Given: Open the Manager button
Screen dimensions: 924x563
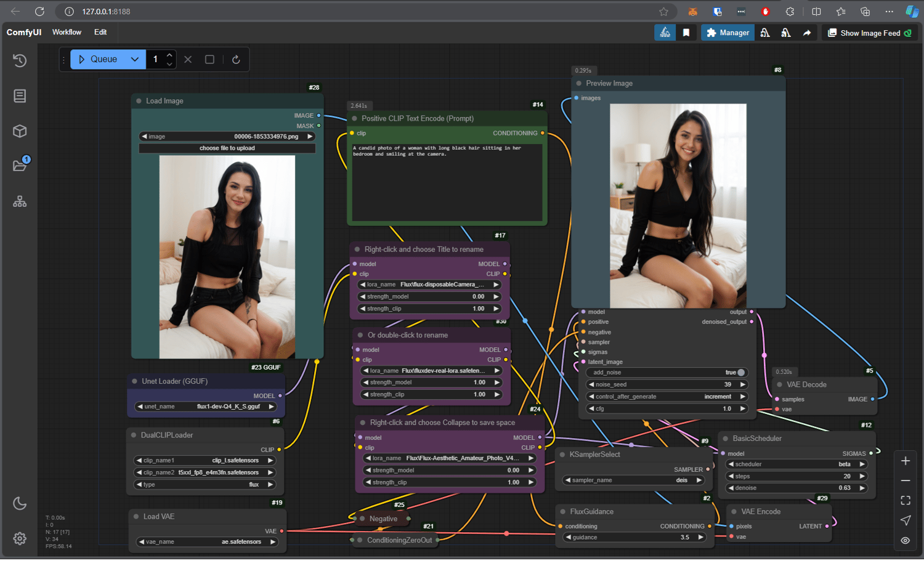Looking at the screenshot, I should point(728,33).
